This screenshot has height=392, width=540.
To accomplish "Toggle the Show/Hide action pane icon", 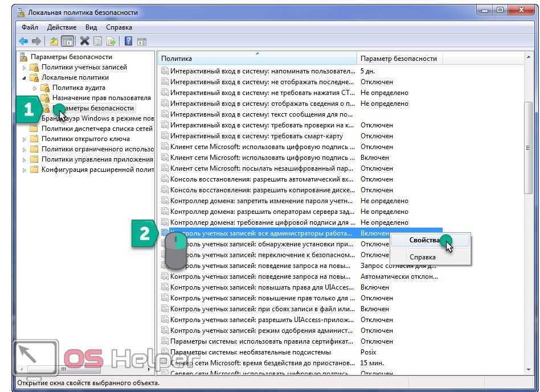I will [x=142, y=41].
